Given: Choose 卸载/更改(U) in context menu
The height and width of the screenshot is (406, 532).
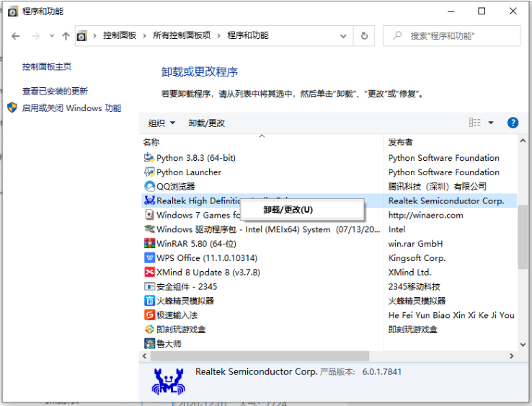Looking at the screenshot, I should click(288, 210).
